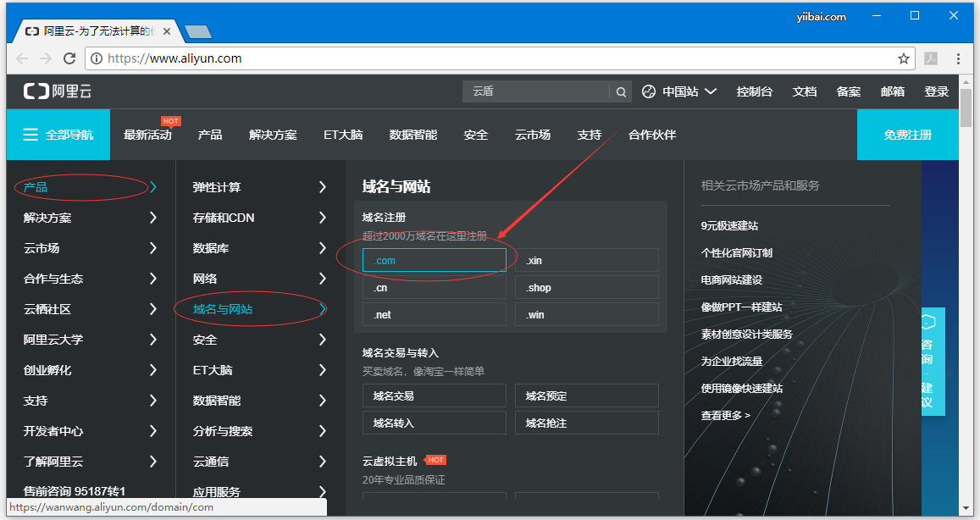
Task: Expand the 云市场 sidebar category
Action: point(152,248)
